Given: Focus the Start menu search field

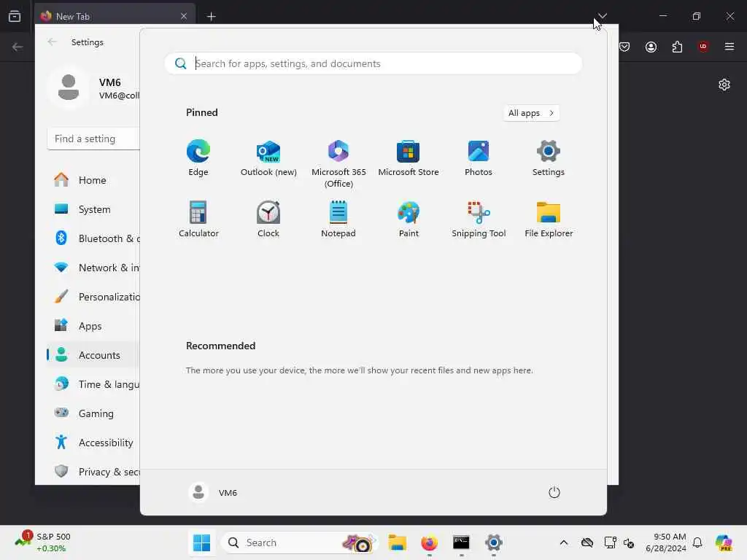Looking at the screenshot, I should [x=373, y=63].
